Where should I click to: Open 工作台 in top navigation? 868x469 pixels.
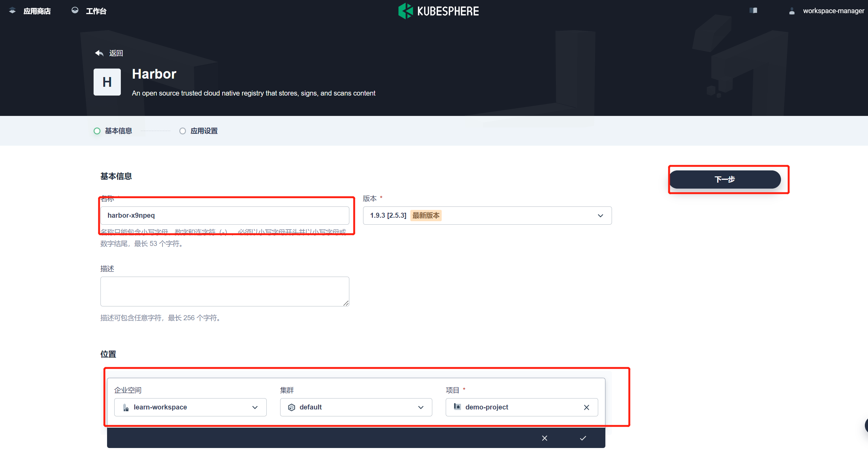tap(96, 11)
